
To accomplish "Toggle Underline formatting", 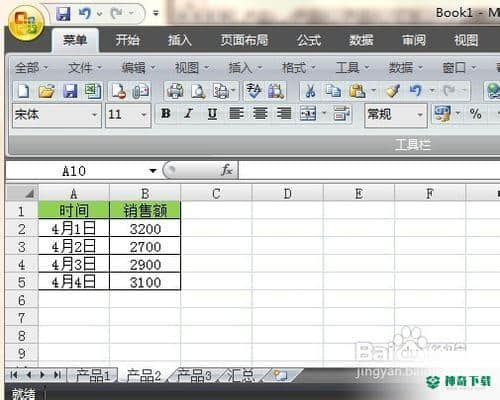I will click(x=212, y=114).
